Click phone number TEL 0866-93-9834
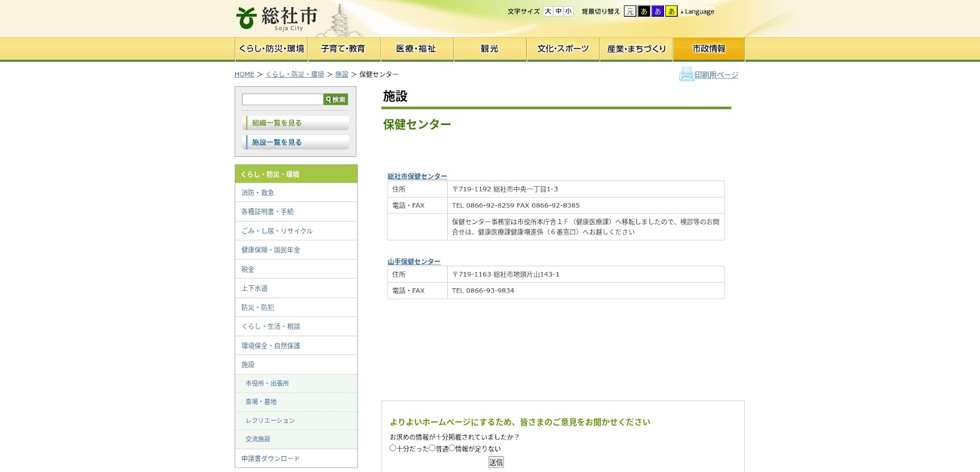The height and width of the screenshot is (472, 980). [x=483, y=291]
